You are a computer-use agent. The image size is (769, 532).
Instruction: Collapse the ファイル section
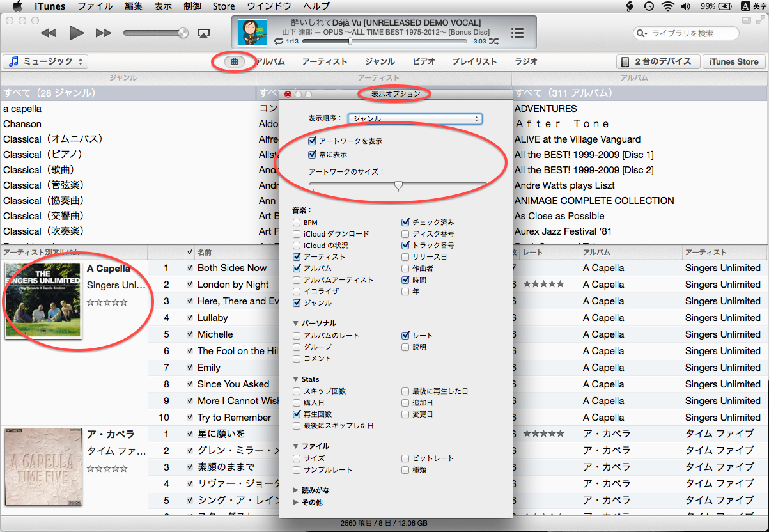296,446
